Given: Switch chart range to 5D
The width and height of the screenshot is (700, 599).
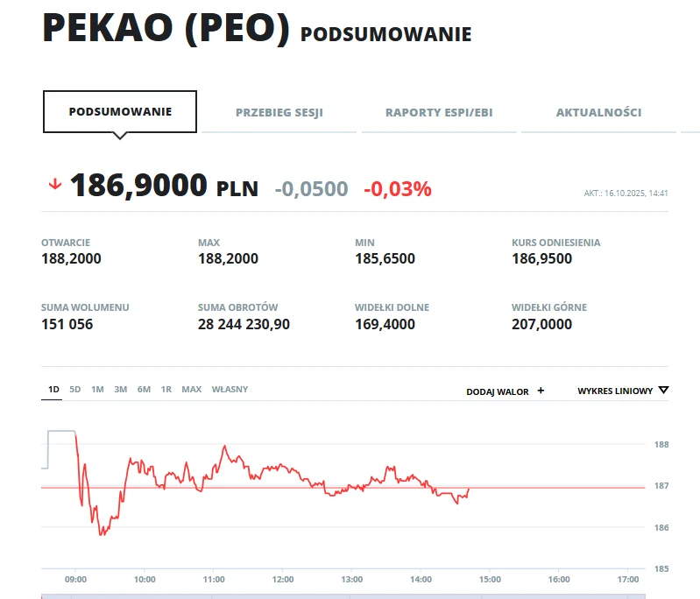Looking at the screenshot, I should click(75, 389).
